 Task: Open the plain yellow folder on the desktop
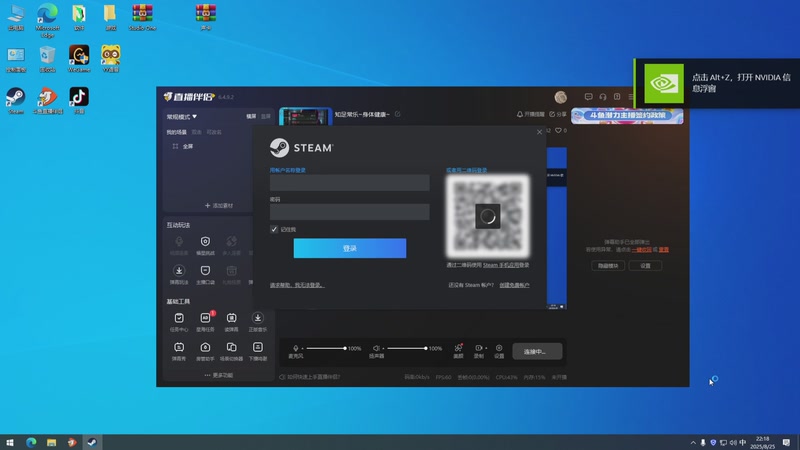point(111,17)
